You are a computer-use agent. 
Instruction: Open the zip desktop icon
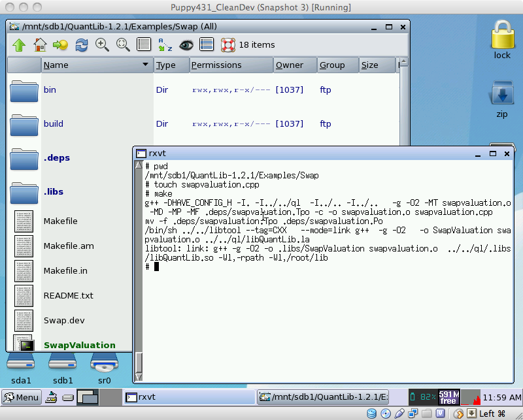tap(501, 97)
